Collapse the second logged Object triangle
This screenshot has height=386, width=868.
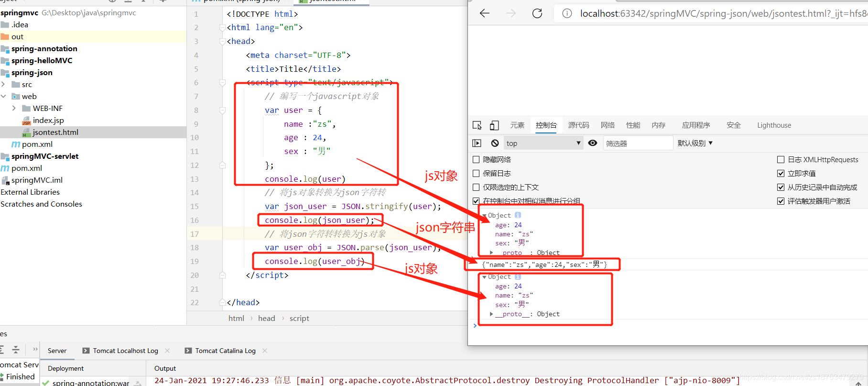click(485, 277)
